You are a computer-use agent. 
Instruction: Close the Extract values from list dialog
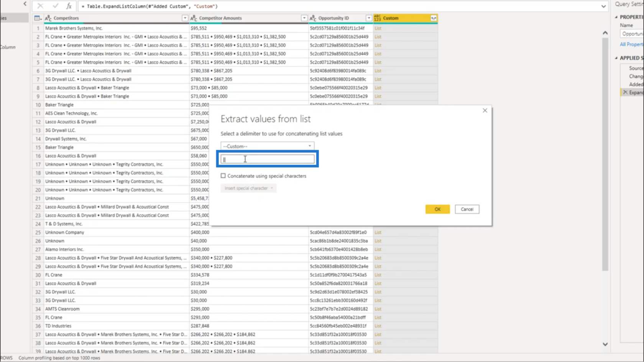tap(485, 110)
